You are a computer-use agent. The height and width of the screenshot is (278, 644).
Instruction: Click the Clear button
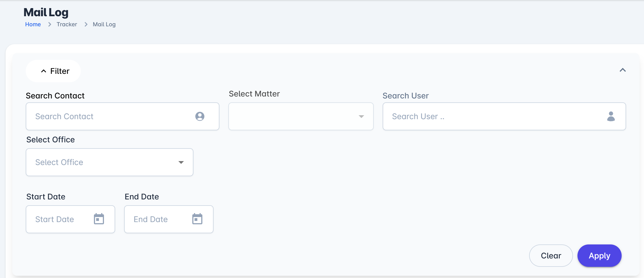[x=551, y=256]
